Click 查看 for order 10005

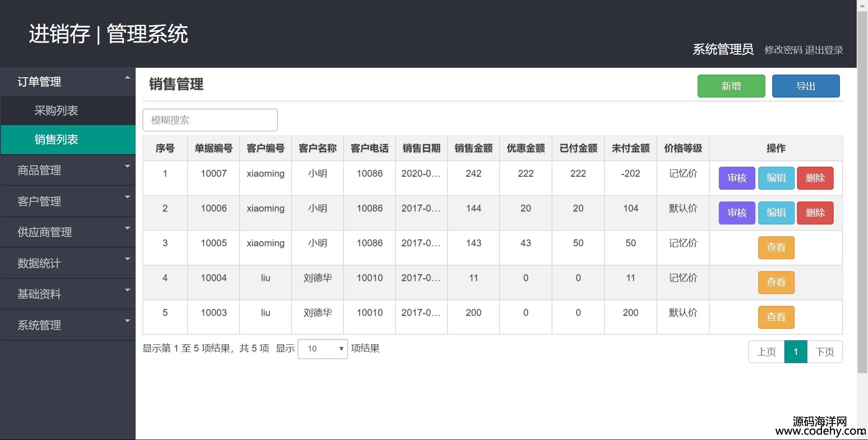(776, 248)
